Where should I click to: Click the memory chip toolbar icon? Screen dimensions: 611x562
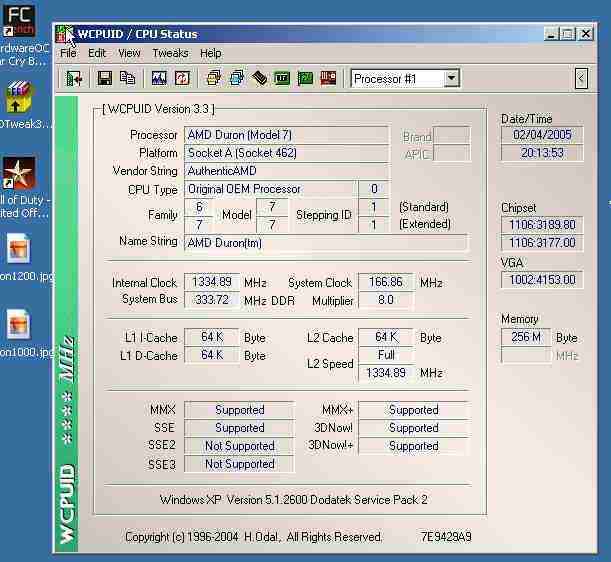260,78
